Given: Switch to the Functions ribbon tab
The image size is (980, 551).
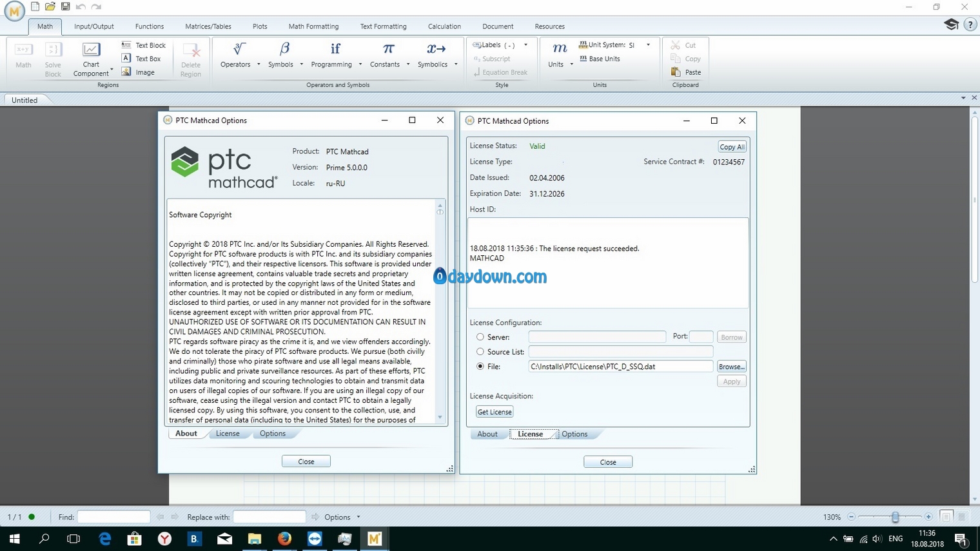Looking at the screenshot, I should pos(150,26).
